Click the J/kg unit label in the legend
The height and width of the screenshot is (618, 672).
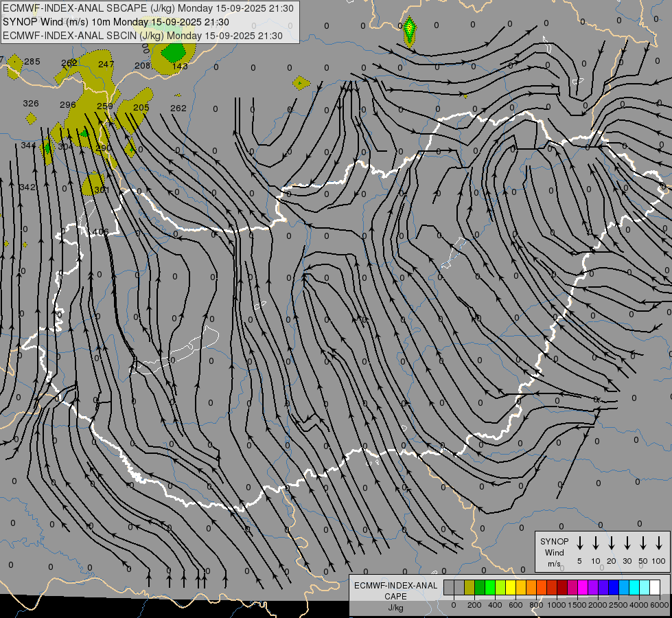pos(396,608)
